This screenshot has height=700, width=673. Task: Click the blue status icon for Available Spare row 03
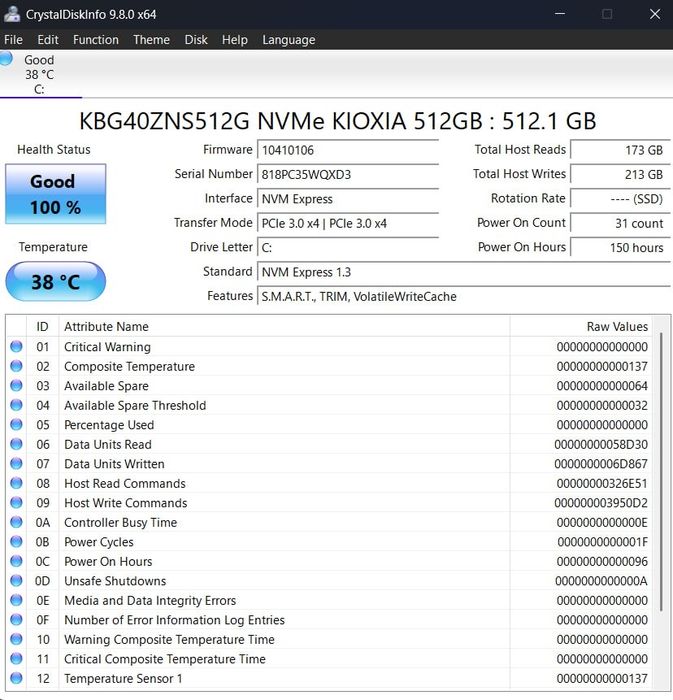17,385
